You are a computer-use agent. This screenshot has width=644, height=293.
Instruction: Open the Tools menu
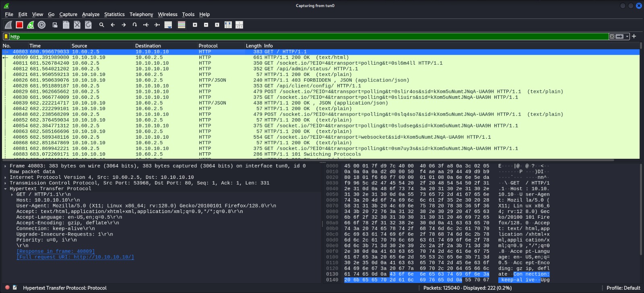pos(188,14)
